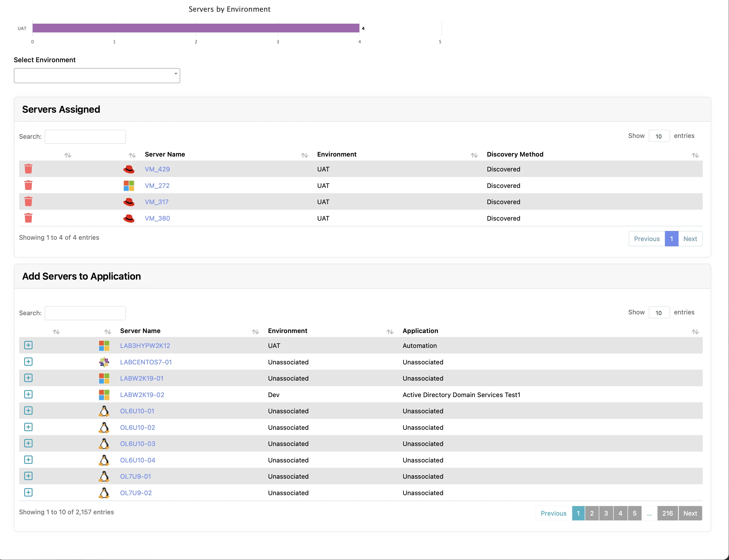Click the purple UAT bar in chart
This screenshot has width=729, height=560.
tap(196, 28)
